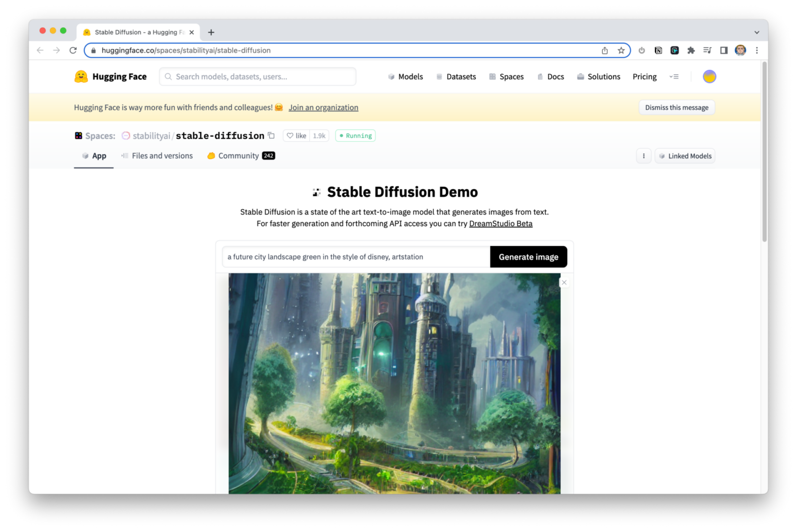
Task: Open the stabilityai organization link
Action: [x=151, y=136]
